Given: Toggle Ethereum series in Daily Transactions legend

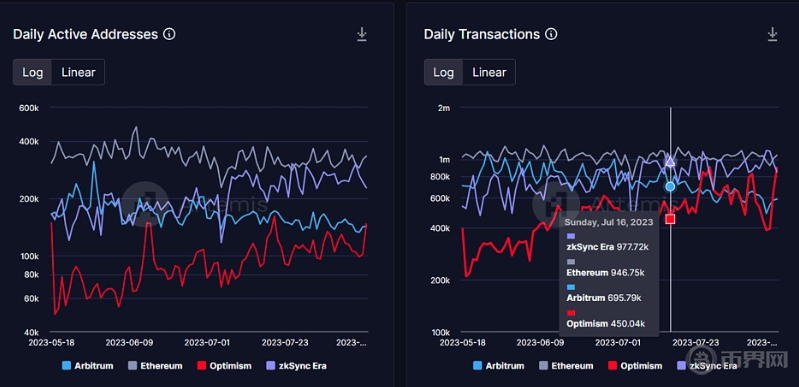Looking at the screenshot, I should [566, 366].
